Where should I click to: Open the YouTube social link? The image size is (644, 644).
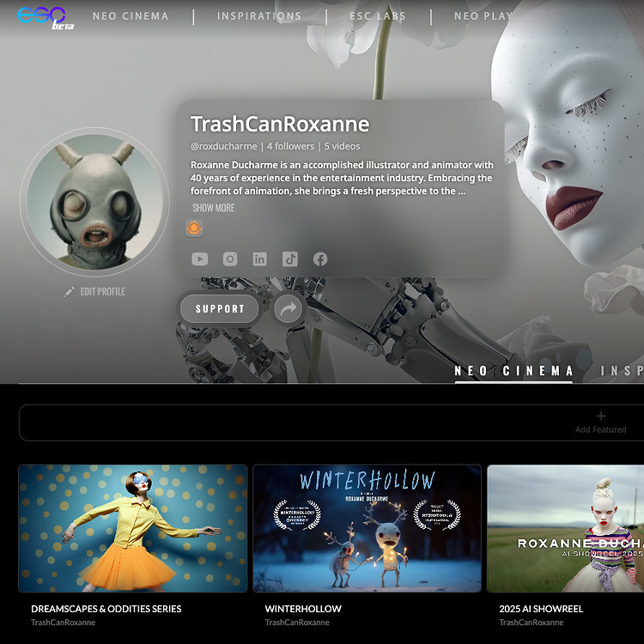[x=200, y=259]
